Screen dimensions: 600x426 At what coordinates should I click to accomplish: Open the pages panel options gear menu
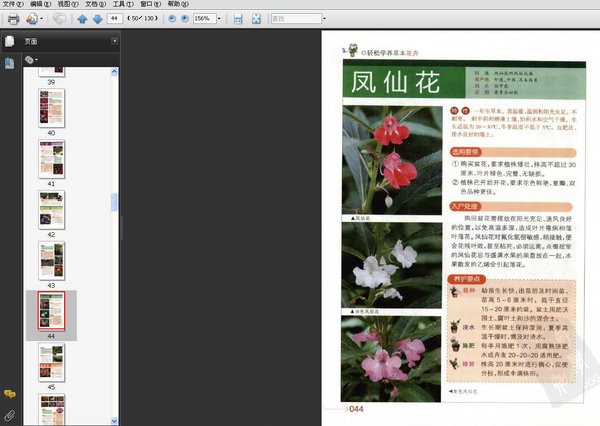(x=31, y=60)
